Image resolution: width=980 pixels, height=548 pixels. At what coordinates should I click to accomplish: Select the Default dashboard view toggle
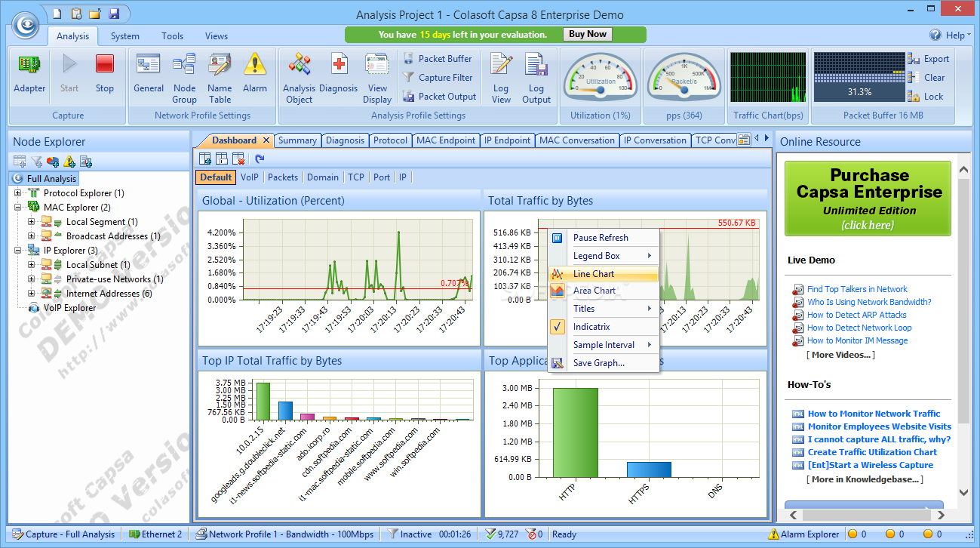(x=216, y=177)
